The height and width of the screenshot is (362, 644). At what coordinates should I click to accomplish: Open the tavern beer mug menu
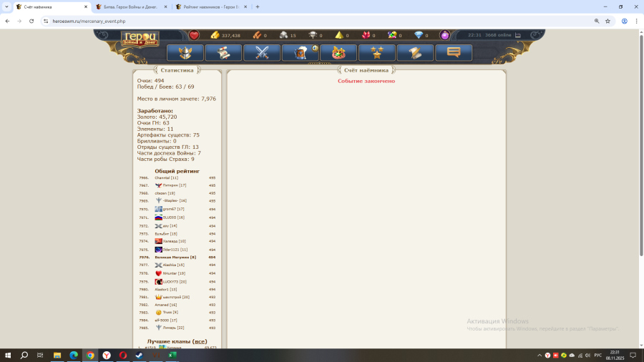300,53
